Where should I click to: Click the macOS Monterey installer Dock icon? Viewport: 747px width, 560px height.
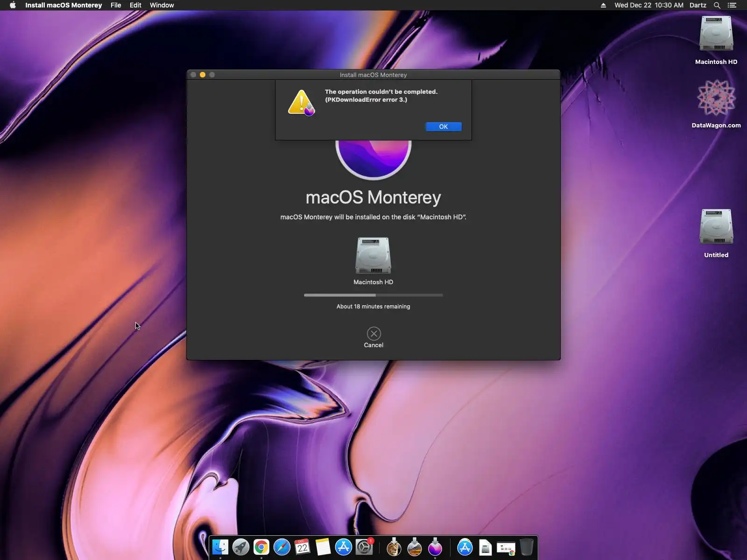pyautogui.click(x=435, y=547)
